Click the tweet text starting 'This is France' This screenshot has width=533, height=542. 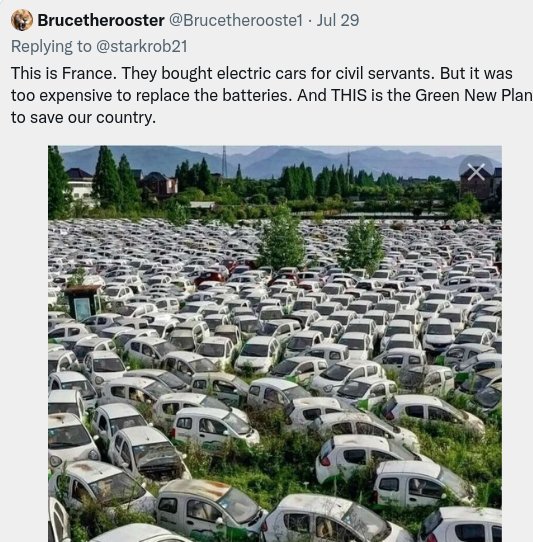click(272, 95)
